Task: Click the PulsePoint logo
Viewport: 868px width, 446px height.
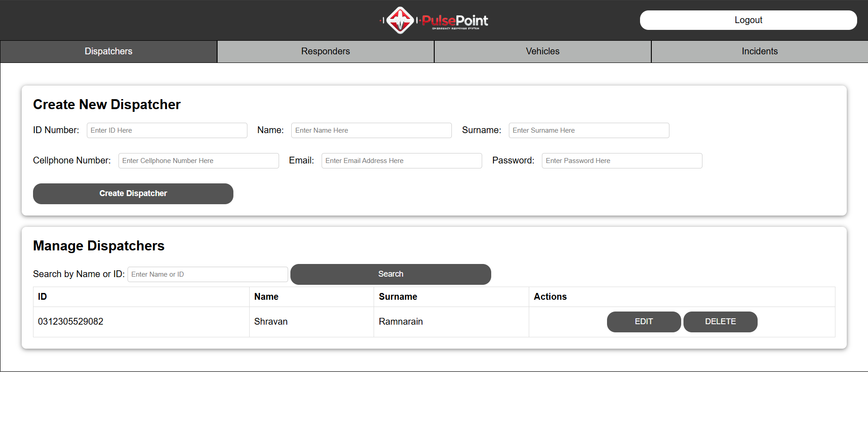Action: tap(434, 20)
